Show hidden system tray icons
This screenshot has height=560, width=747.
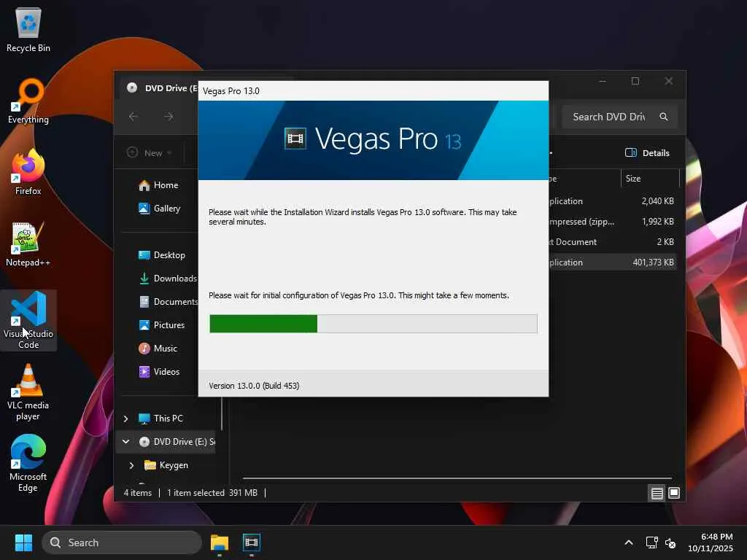coord(629,542)
